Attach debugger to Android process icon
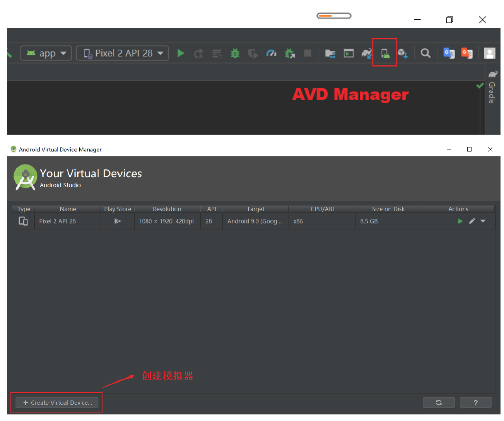 (289, 53)
